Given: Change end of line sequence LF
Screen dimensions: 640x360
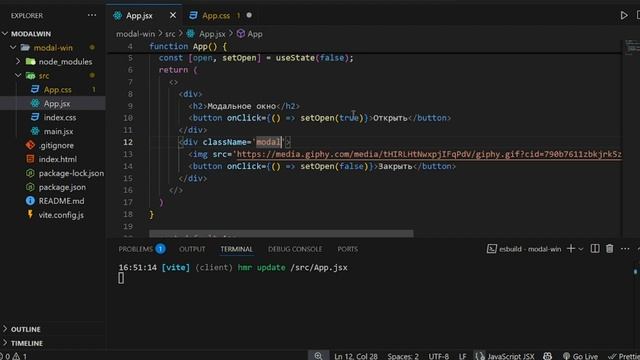Looking at the screenshot, I should point(462,356).
